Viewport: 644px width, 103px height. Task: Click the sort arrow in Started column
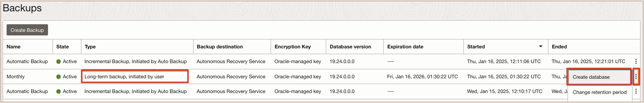[x=541, y=46]
